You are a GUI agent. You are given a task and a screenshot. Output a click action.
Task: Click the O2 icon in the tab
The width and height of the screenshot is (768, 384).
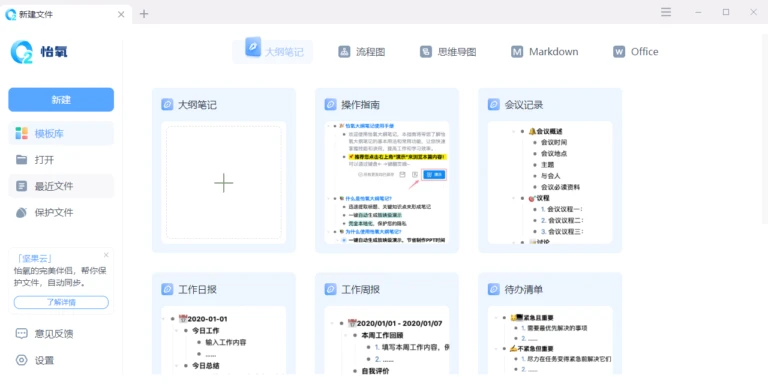tap(11, 15)
